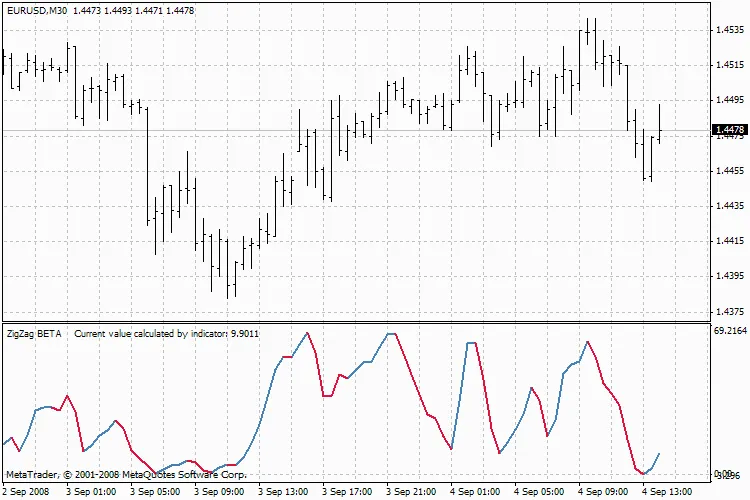Click the ZigZag BETA indicator label
The height and width of the screenshot is (500, 750).
point(34,334)
